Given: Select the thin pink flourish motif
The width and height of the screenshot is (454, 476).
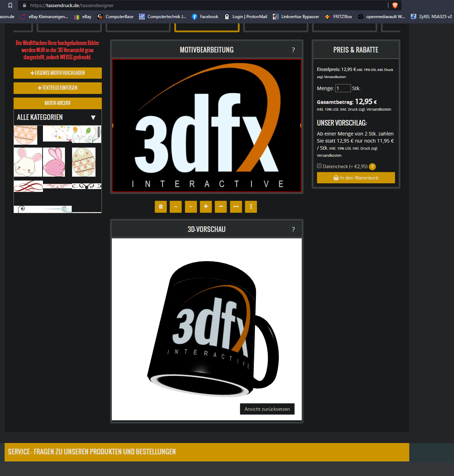Looking at the screenshot, I should (57, 186).
